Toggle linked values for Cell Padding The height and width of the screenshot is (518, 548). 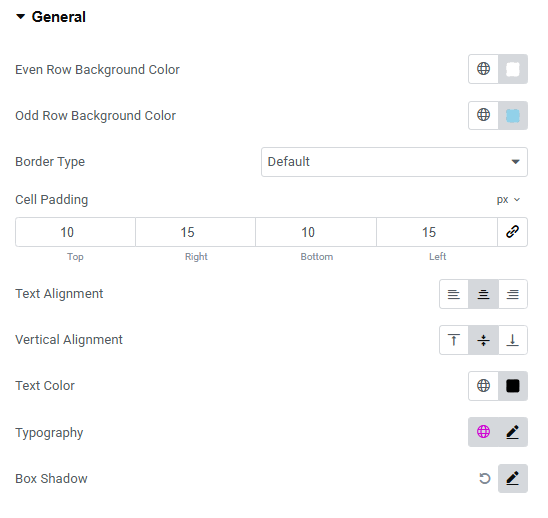[x=512, y=232]
